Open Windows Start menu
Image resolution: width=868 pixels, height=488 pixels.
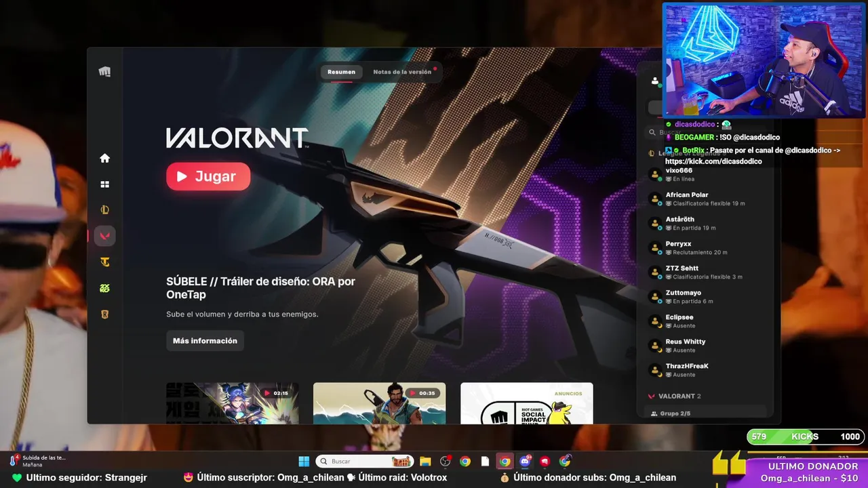click(304, 462)
